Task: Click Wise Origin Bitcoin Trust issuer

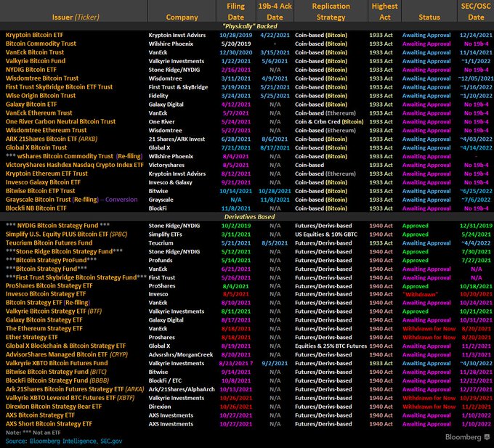Action: [x=41, y=95]
